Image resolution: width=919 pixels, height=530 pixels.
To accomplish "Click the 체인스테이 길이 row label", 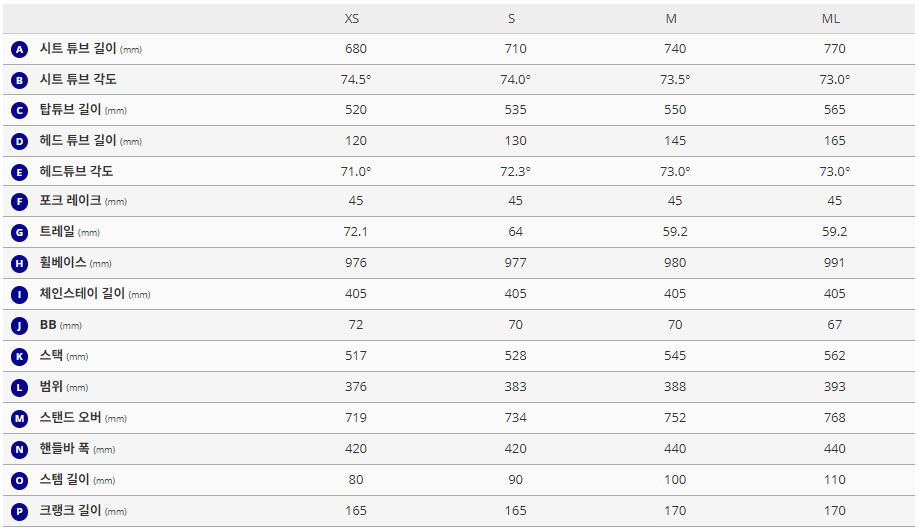I will [x=80, y=294].
